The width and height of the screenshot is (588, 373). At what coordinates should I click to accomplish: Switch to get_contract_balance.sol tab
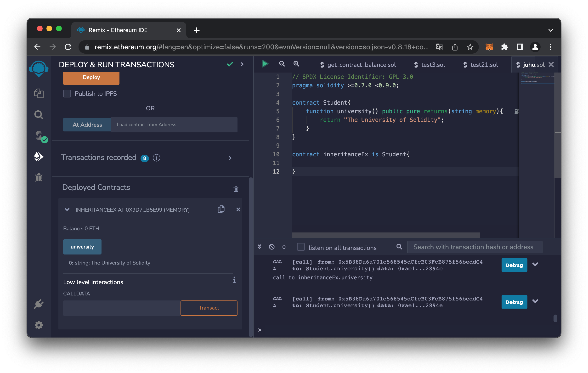tap(362, 65)
